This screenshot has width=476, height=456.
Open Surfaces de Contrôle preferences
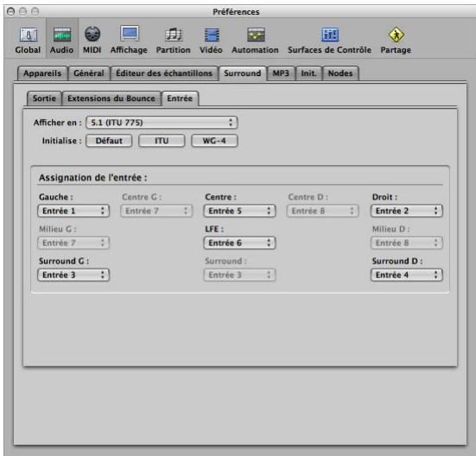tap(329, 40)
